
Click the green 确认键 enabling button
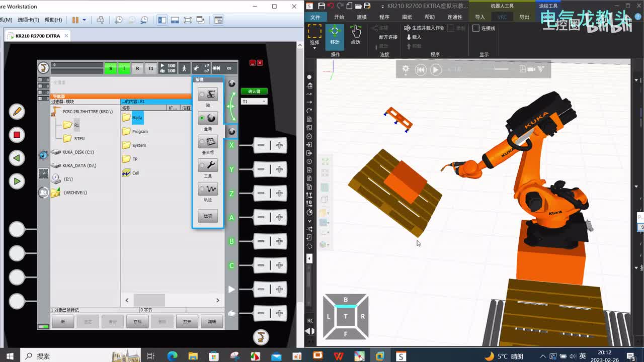point(254,92)
